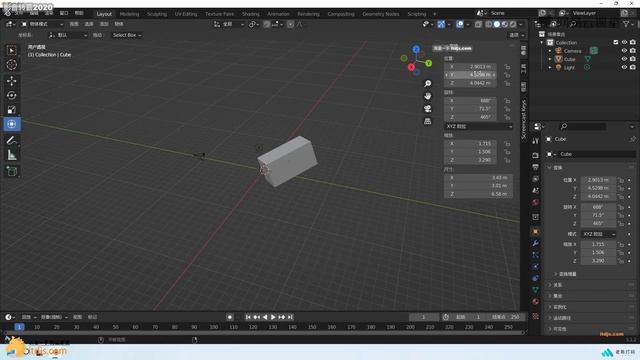Open the outliner filter funnel icon
Viewport: 640px width, 360px height.
pyautogui.click(x=626, y=24)
